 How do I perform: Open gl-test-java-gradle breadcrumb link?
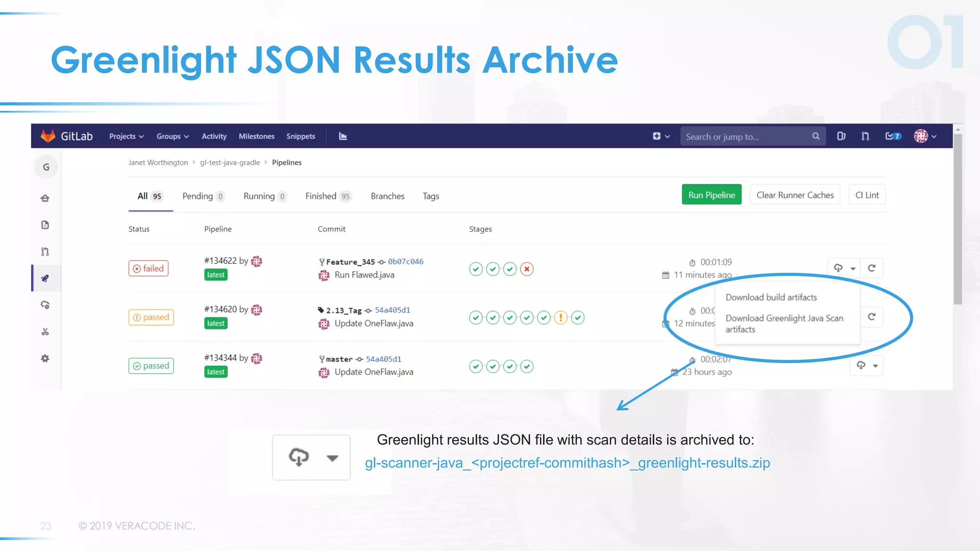point(230,163)
